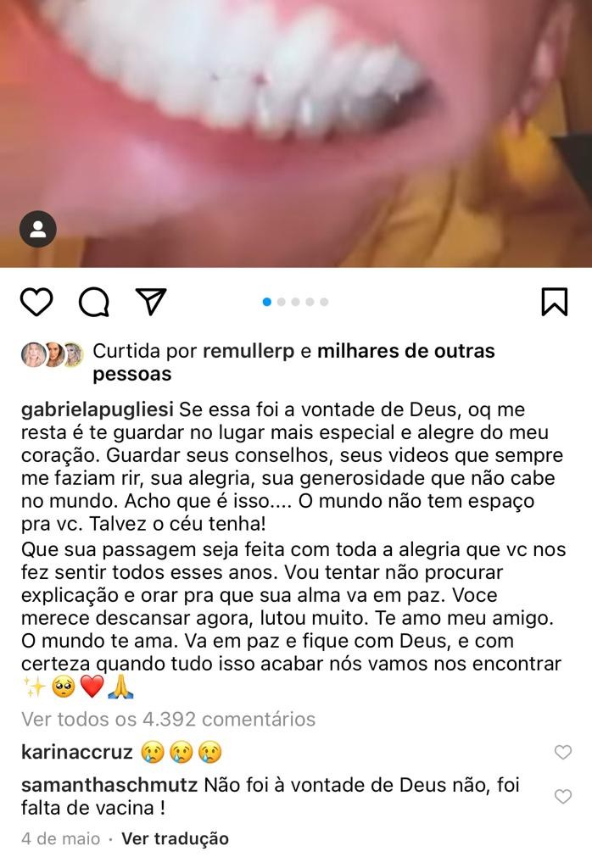Tap the post photo
Viewport: 592px width, 868px height.
coord(296,133)
